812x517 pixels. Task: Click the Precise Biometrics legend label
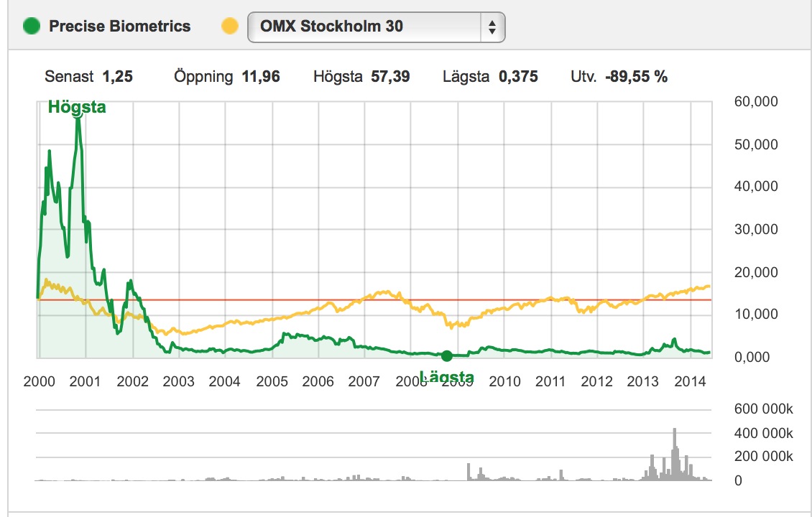(x=119, y=27)
